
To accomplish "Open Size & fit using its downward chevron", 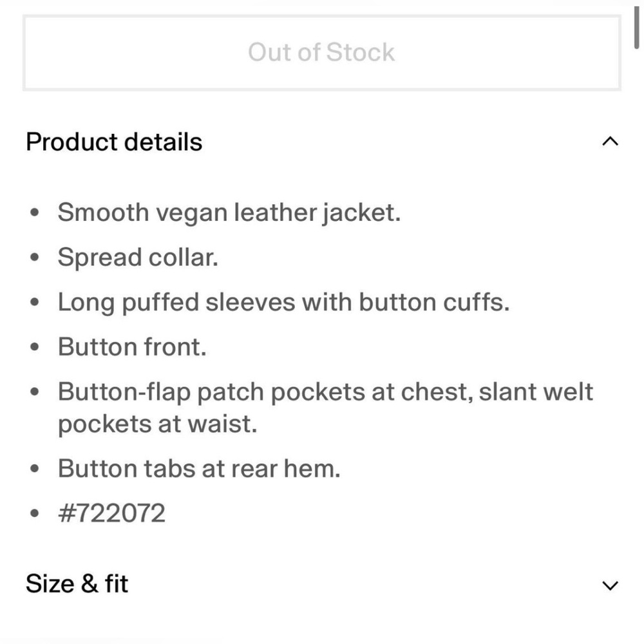I will [x=611, y=584].
